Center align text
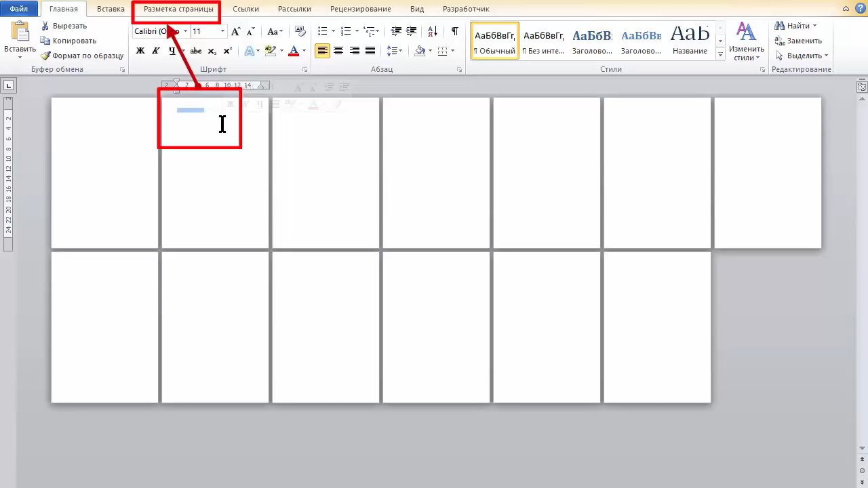868x488 pixels. pyautogui.click(x=338, y=51)
